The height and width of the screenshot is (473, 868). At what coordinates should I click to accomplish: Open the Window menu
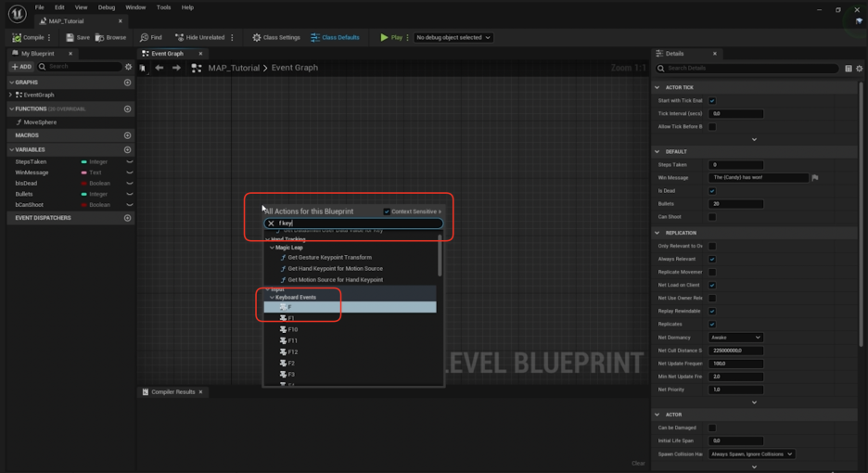point(135,7)
